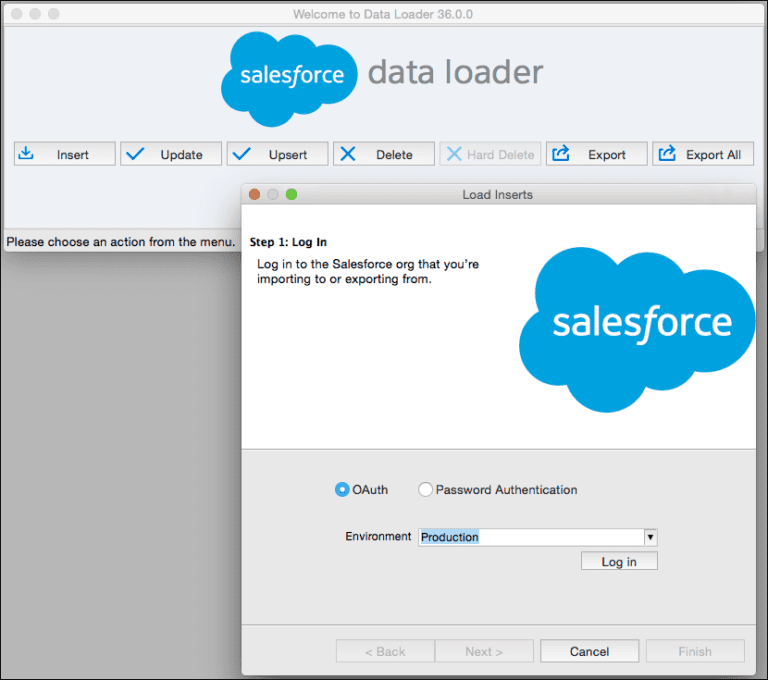Click the Export All button
Screen dimensions: 768x680
pyautogui.click(x=703, y=154)
